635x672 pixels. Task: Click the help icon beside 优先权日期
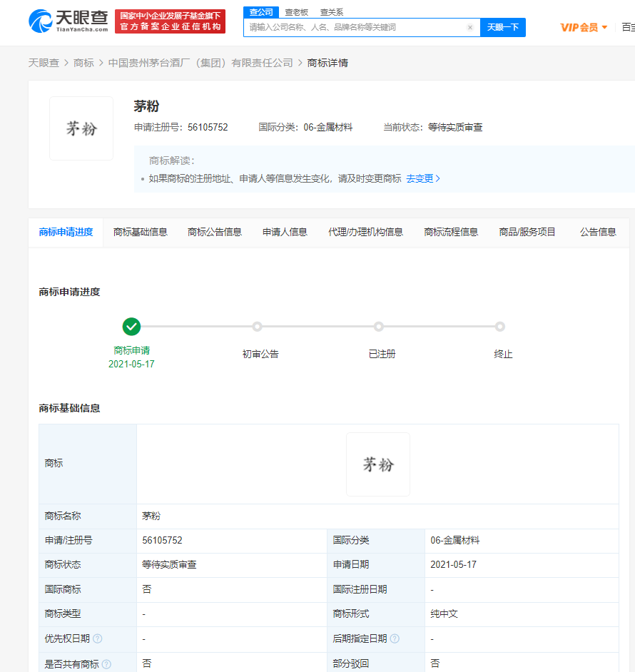(x=98, y=638)
